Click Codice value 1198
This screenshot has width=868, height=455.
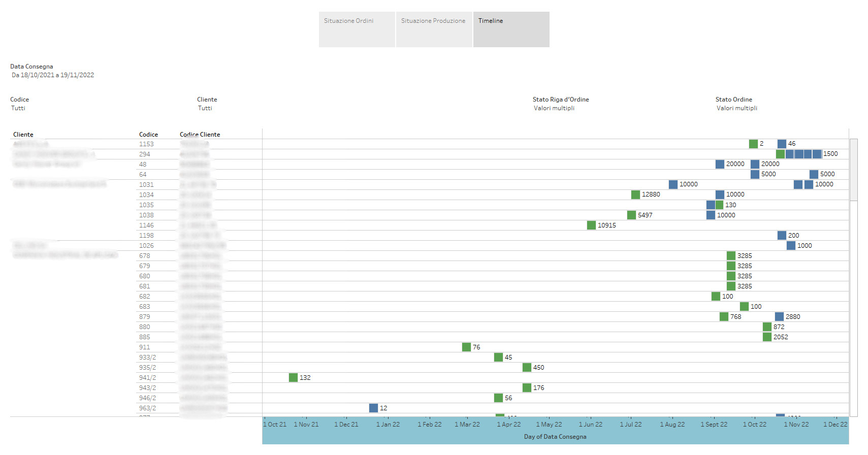(146, 236)
